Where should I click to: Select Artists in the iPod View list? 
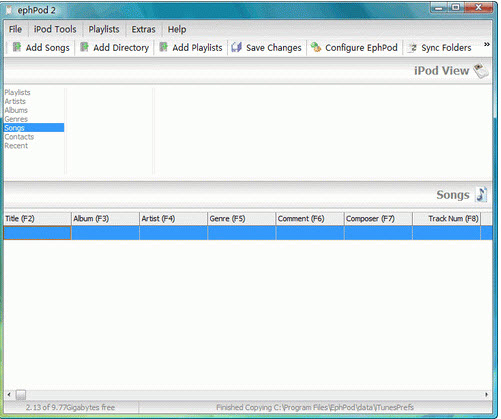[15, 101]
